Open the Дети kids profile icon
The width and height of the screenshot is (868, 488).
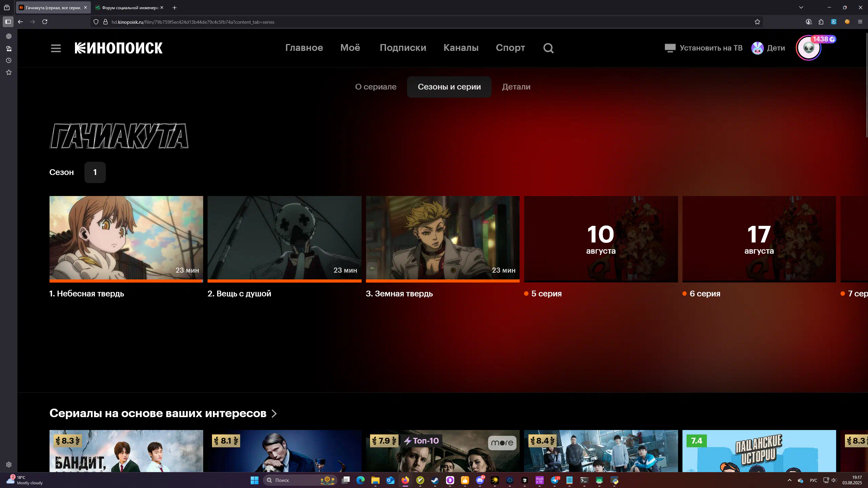click(757, 48)
